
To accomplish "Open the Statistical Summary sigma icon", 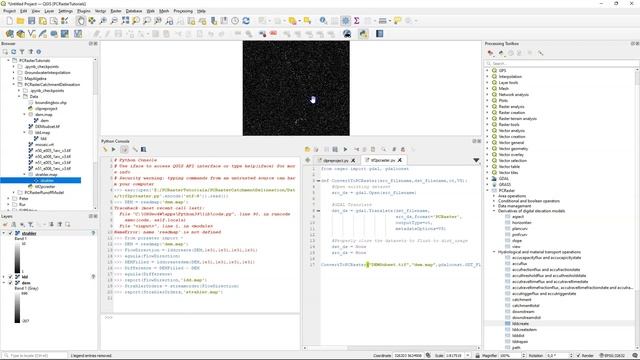I will pos(356,21).
